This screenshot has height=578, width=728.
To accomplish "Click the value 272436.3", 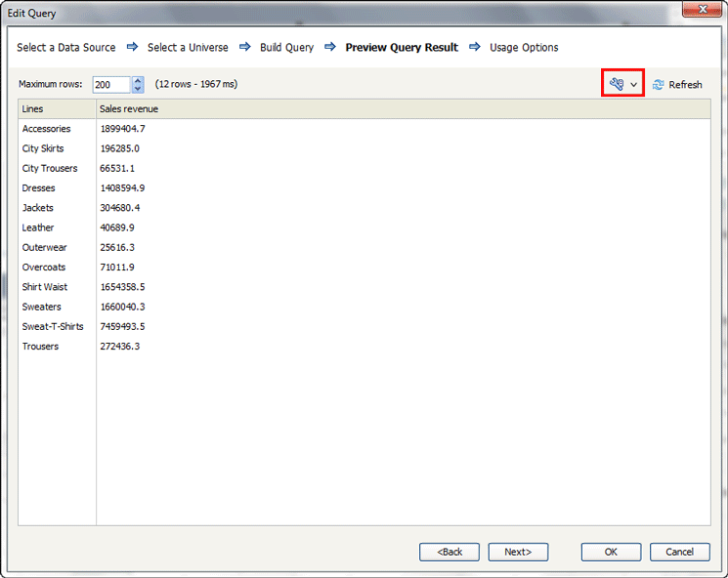I will pyautogui.click(x=120, y=347).
